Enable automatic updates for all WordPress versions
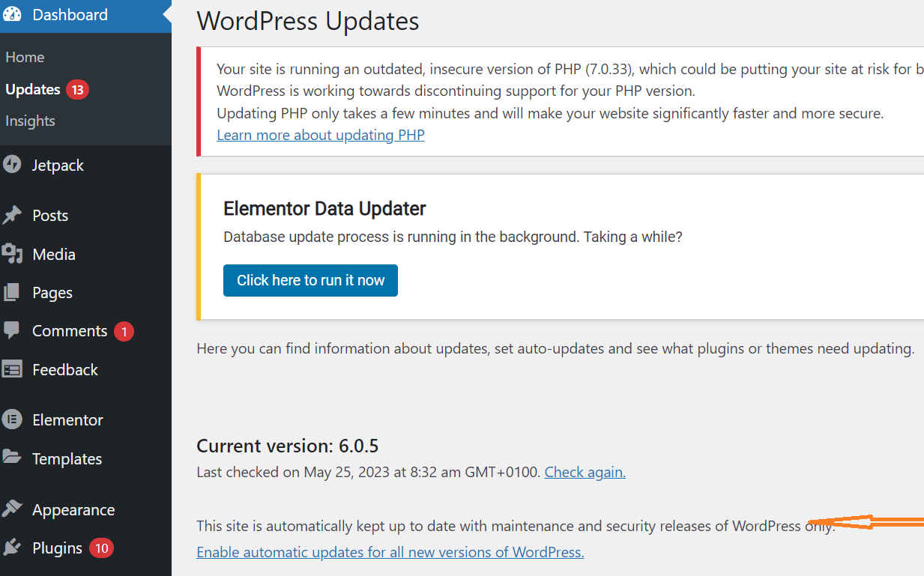This screenshot has height=576, width=924. (390, 553)
